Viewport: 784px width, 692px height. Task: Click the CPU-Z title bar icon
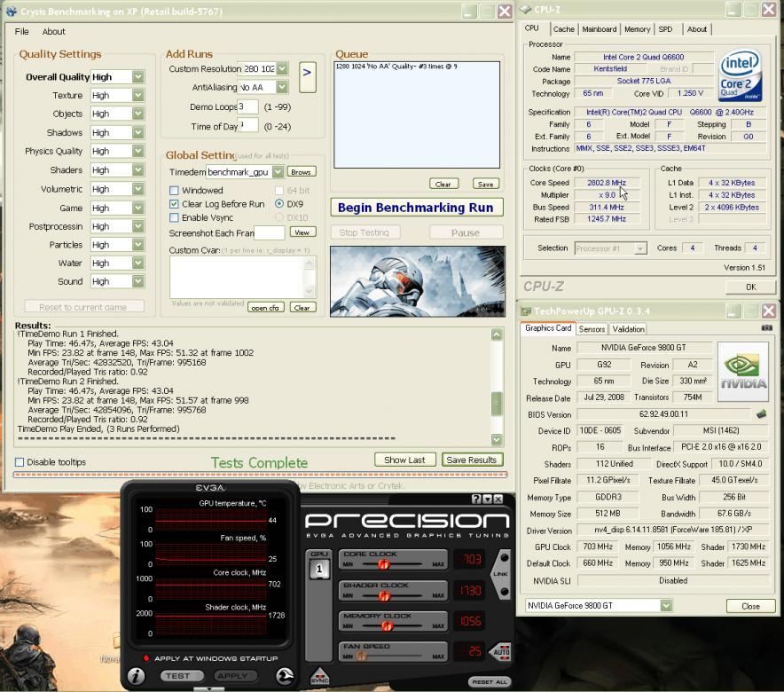pos(526,10)
